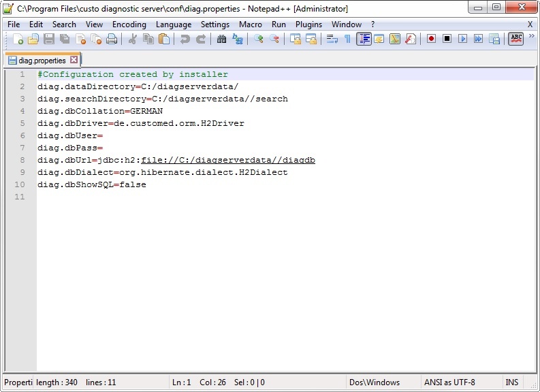Open the function list toolbar icon
540x392 pixels.
[x=411, y=39]
